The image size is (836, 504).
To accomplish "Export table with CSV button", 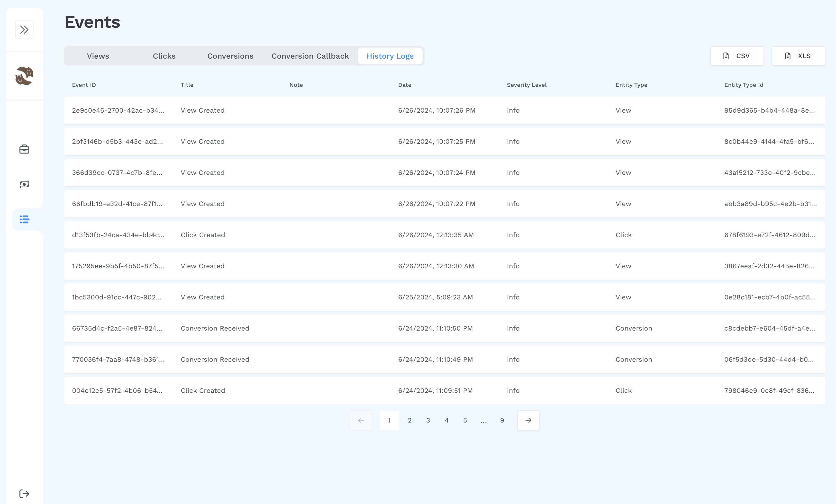I will (737, 56).
